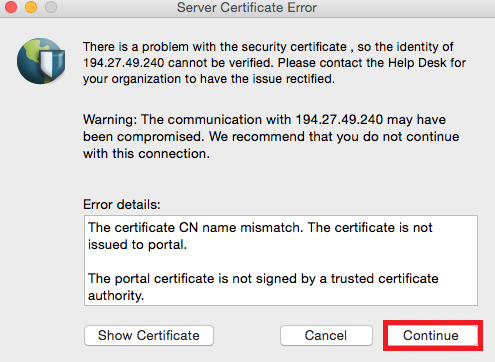Click the grayed-out zoom window button

click(x=51, y=7)
